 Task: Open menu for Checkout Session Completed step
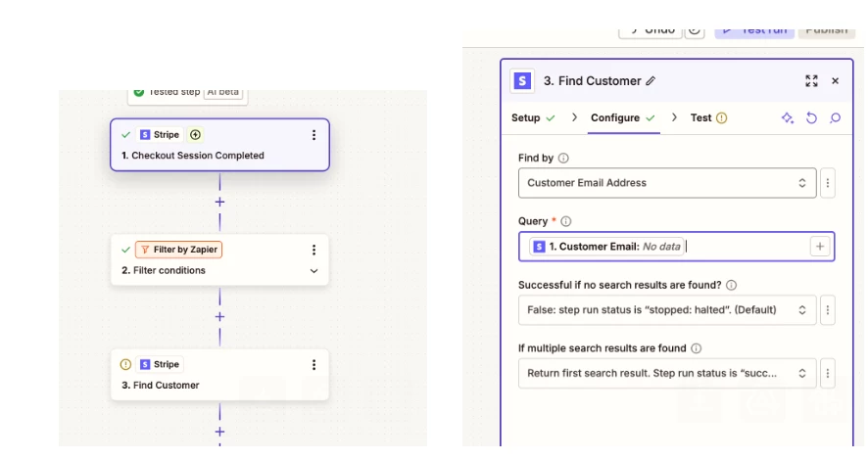313,135
